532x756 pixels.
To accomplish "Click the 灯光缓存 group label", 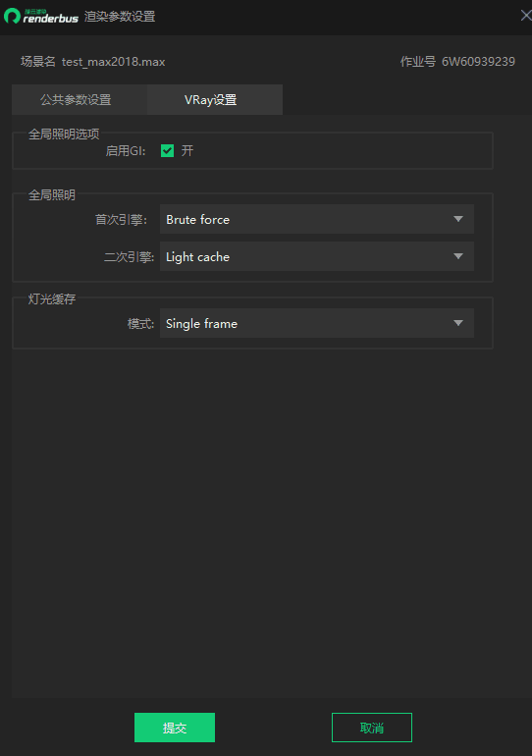I will click(52, 298).
